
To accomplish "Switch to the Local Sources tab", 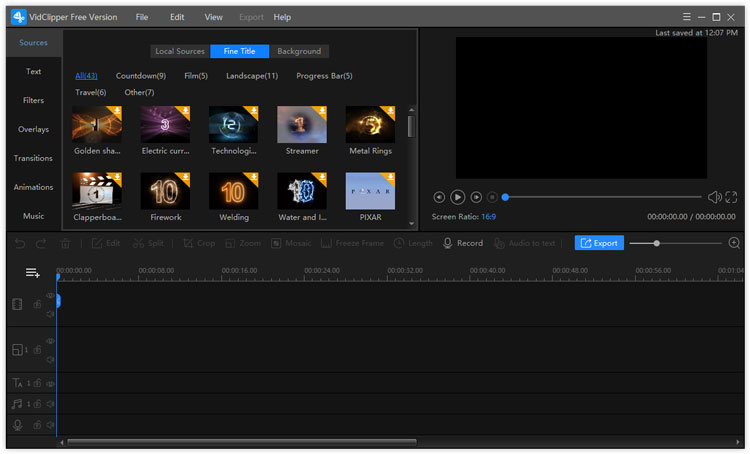I will tap(180, 51).
